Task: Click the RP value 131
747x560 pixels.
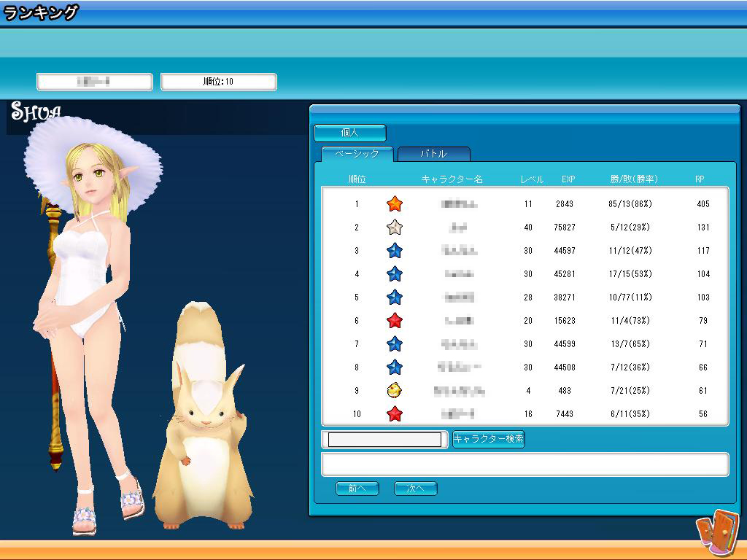Action: tap(703, 227)
